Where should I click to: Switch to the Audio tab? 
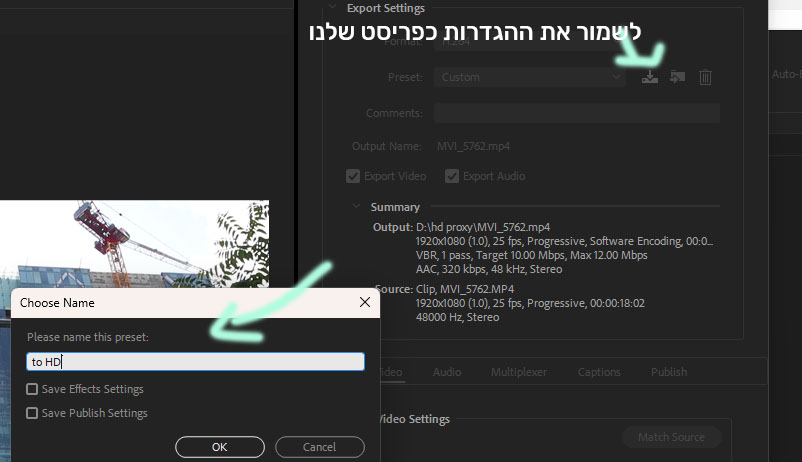(x=447, y=372)
